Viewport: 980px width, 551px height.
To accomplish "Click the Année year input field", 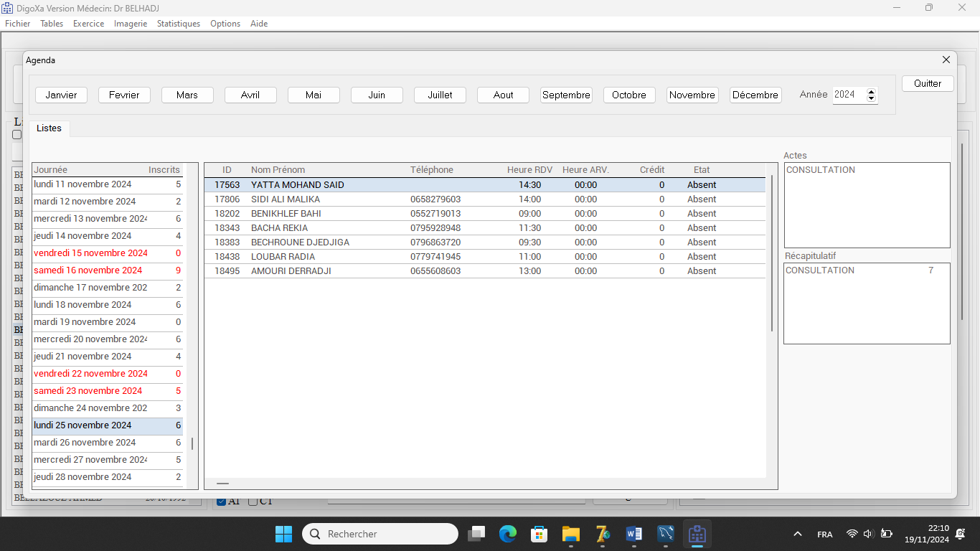I will click(849, 95).
